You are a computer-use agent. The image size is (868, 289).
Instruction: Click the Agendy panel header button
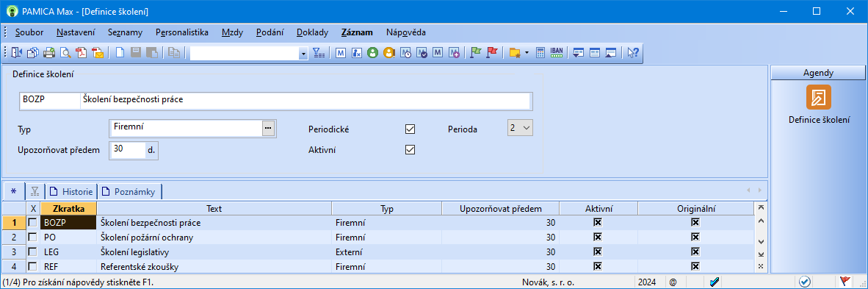(818, 73)
